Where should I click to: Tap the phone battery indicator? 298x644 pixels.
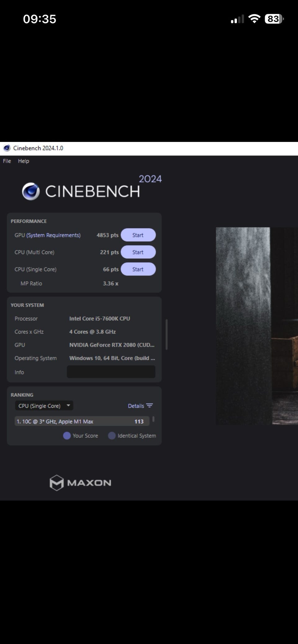point(274,19)
